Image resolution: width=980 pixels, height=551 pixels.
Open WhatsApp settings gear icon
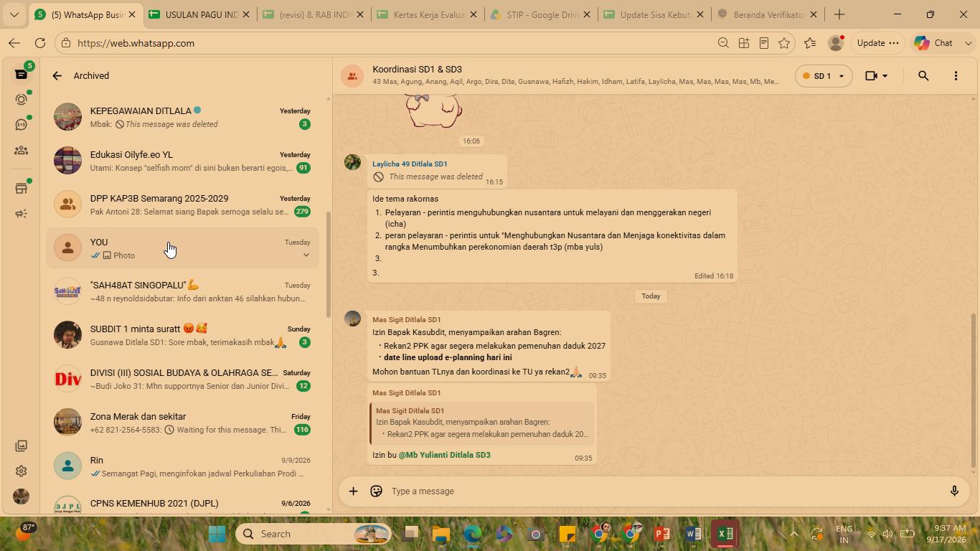pos(21,471)
